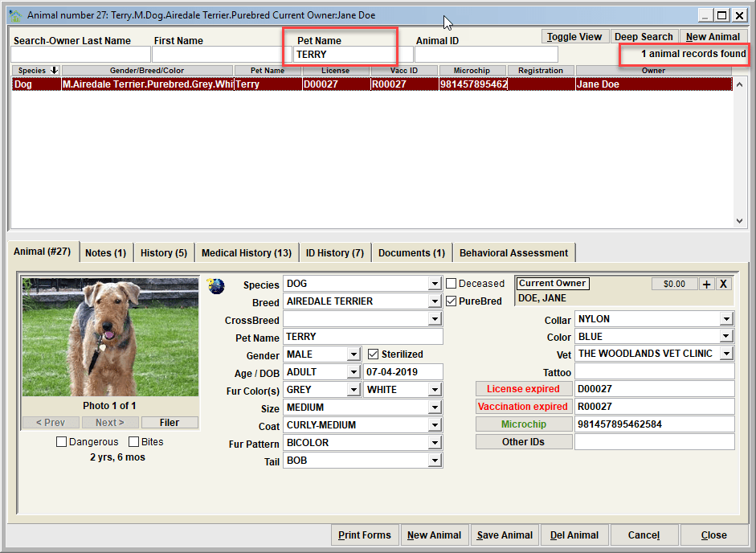Toggle the Sterilized checkbox
This screenshot has height=553, width=756.
[373, 354]
